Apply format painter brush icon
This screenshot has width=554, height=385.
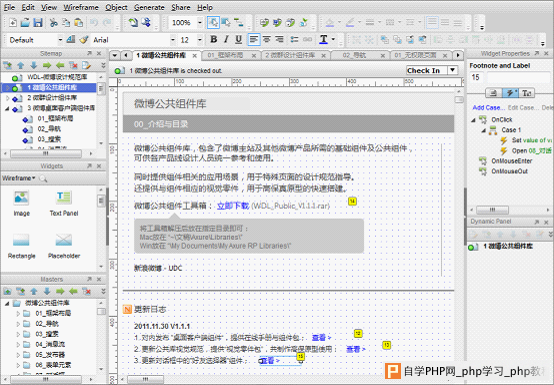tap(84, 40)
